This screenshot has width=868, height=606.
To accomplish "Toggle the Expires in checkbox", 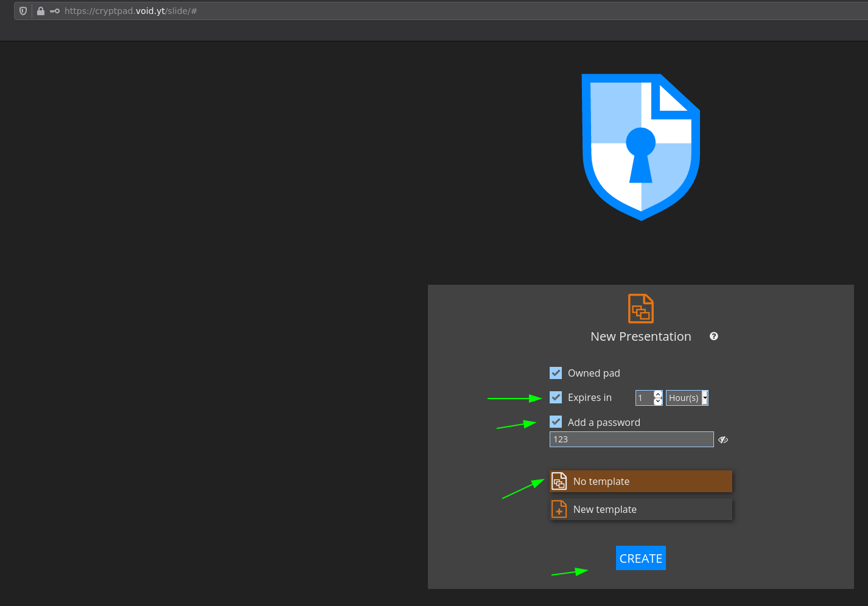I will pos(556,397).
